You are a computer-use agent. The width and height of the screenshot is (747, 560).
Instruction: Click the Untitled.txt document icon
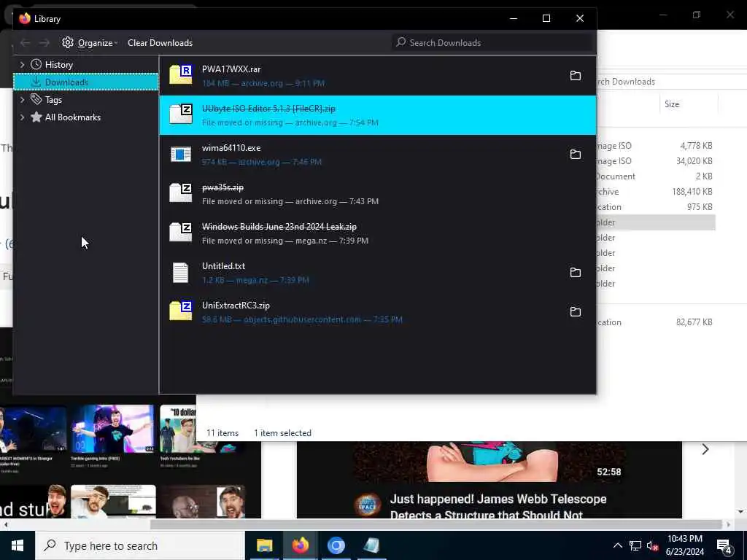pyautogui.click(x=181, y=273)
